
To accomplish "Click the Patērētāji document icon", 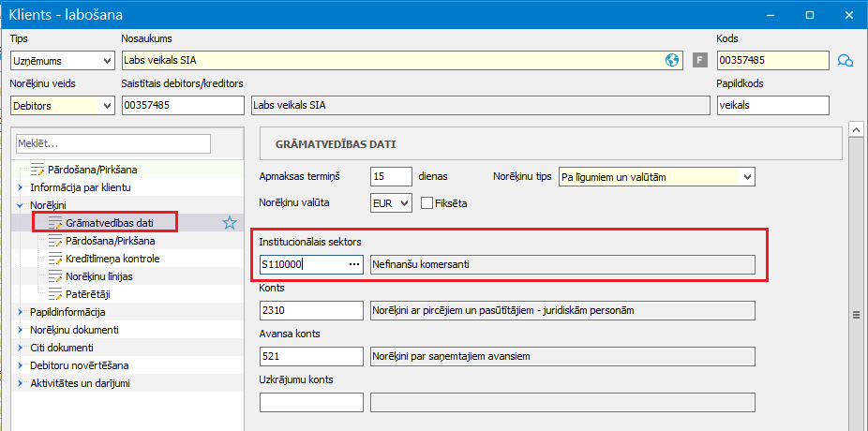I will click(x=55, y=294).
